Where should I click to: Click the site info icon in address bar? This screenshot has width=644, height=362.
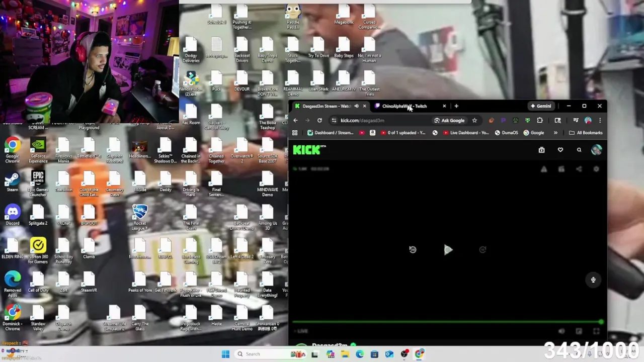pos(334,121)
